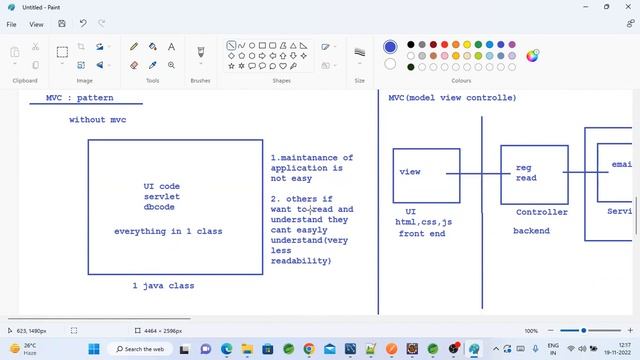This screenshot has height=360, width=640.
Task: Click the Crop image icon
Action: pos(81,47)
